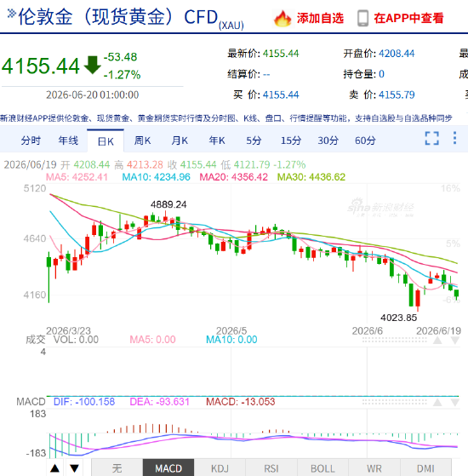Open the three-dot chart options menu
468x476 pixels.
[454, 138]
